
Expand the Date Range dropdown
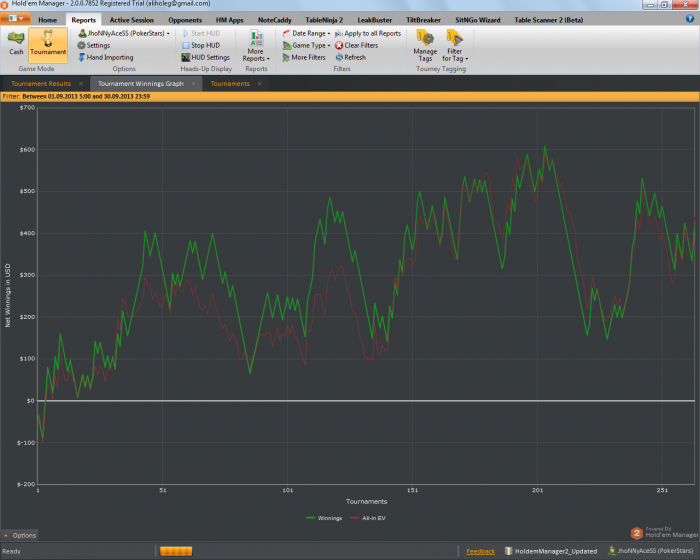[307, 33]
